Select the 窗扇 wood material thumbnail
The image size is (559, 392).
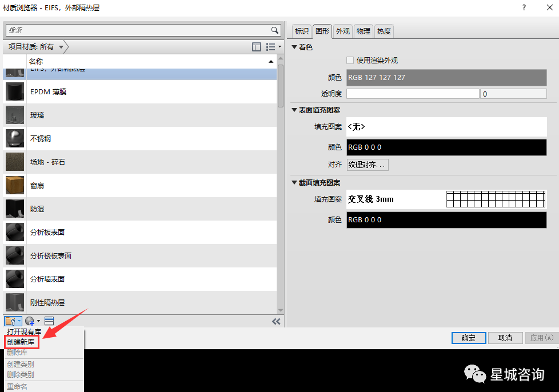[15, 186]
